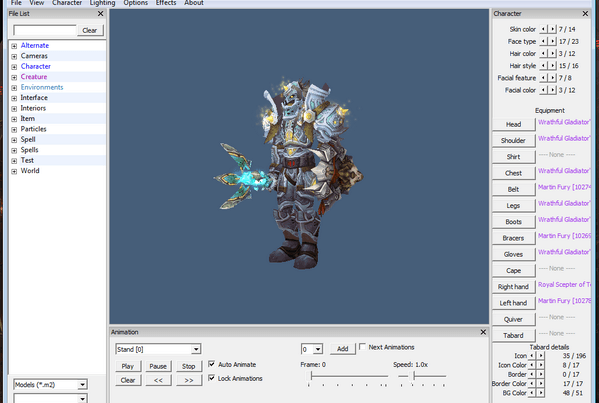Click the Shoulder equipment button
This screenshot has height=403, width=599.
click(x=513, y=141)
